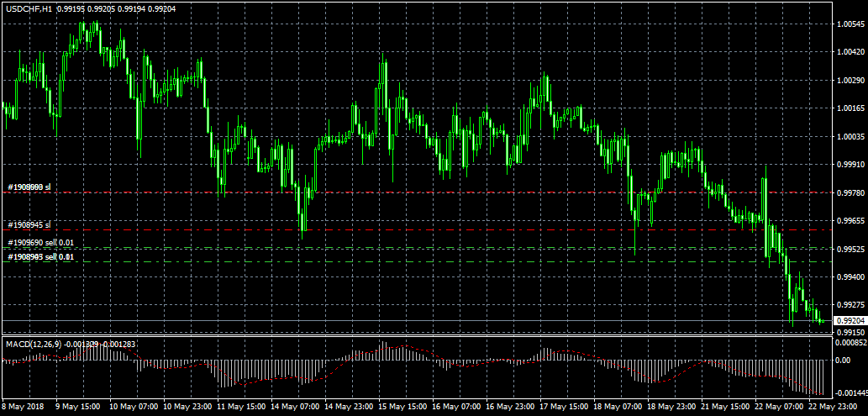The height and width of the screenshot is (416, 868).
Task: Click the top red stop-loss line label
Action: [x=29, y=187]
